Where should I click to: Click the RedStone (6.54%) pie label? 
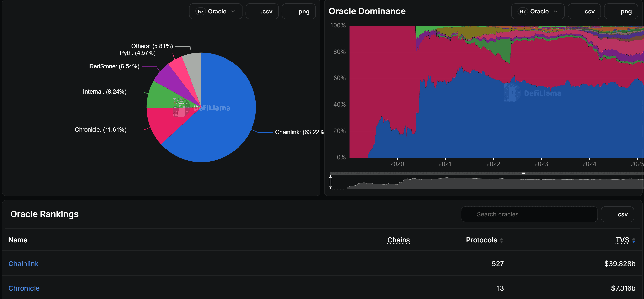coord(115,66)
